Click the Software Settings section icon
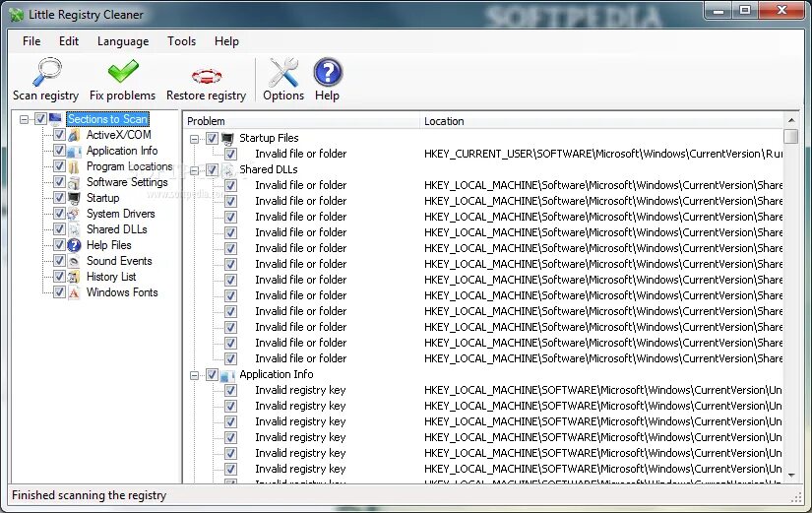Screen dimensions: 812x513 [74, 182]
